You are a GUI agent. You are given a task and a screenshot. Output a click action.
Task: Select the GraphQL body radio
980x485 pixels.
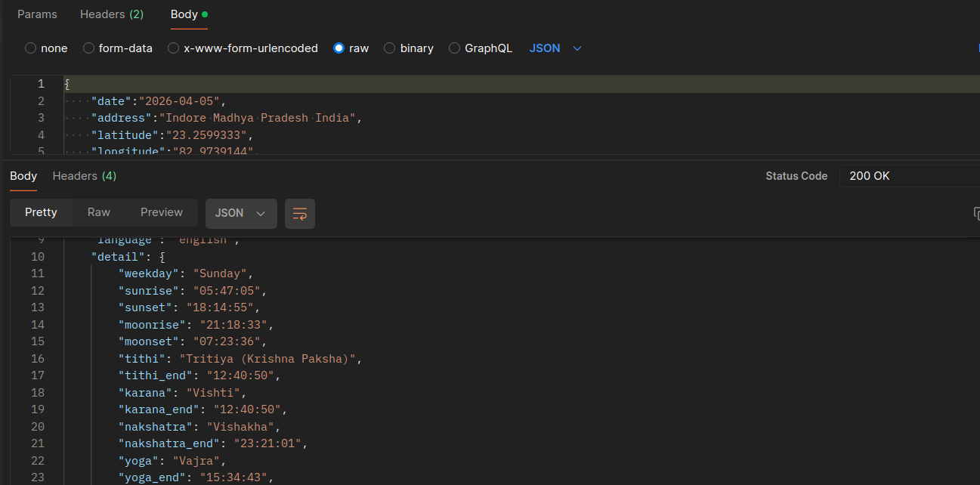coord(454,48)
